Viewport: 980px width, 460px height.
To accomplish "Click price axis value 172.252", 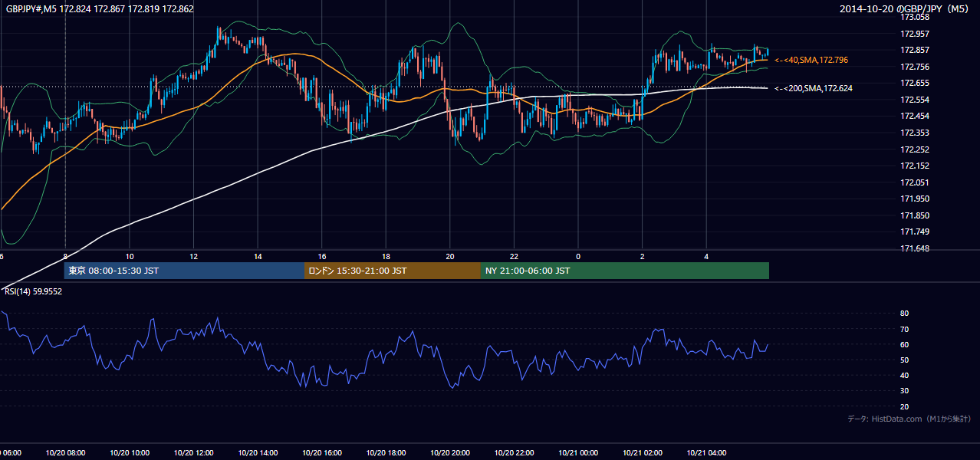I will point(915,150).
